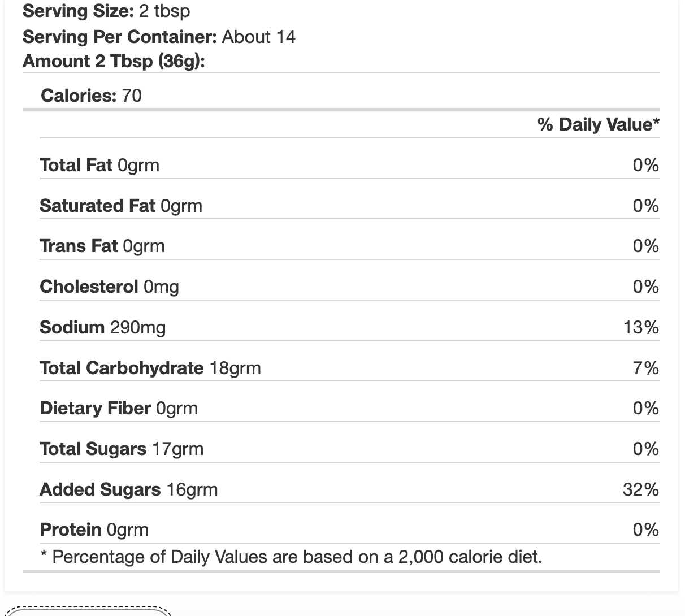Select the Sodium 290mg label
This screenshot has height=616, width=685.
point(103,327)
